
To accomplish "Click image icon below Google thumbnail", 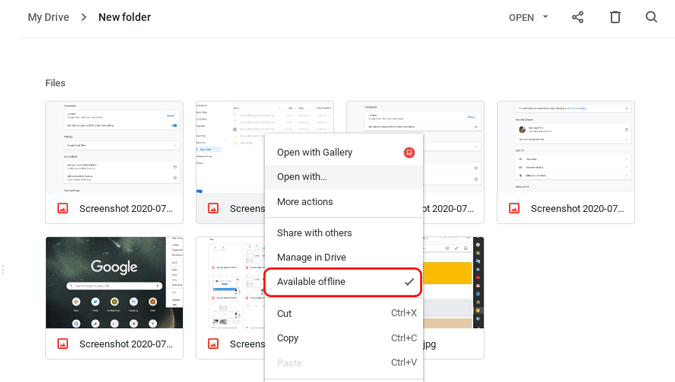I will pos(63,344).
